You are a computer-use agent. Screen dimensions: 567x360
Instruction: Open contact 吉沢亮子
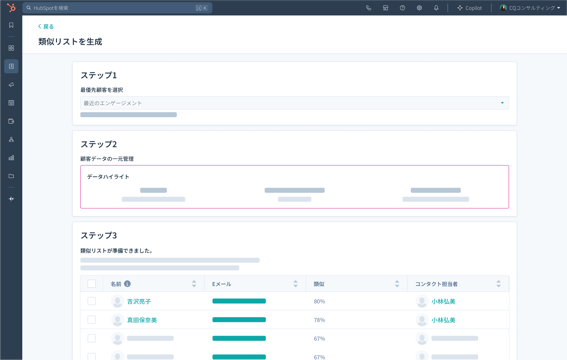coord(139,301)
